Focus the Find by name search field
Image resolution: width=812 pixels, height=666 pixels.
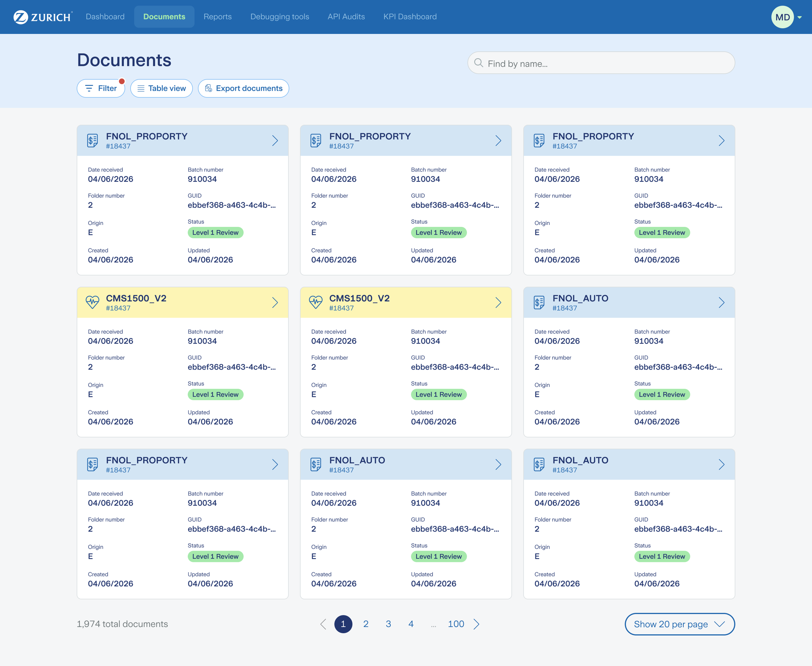(x=606, y=63)
